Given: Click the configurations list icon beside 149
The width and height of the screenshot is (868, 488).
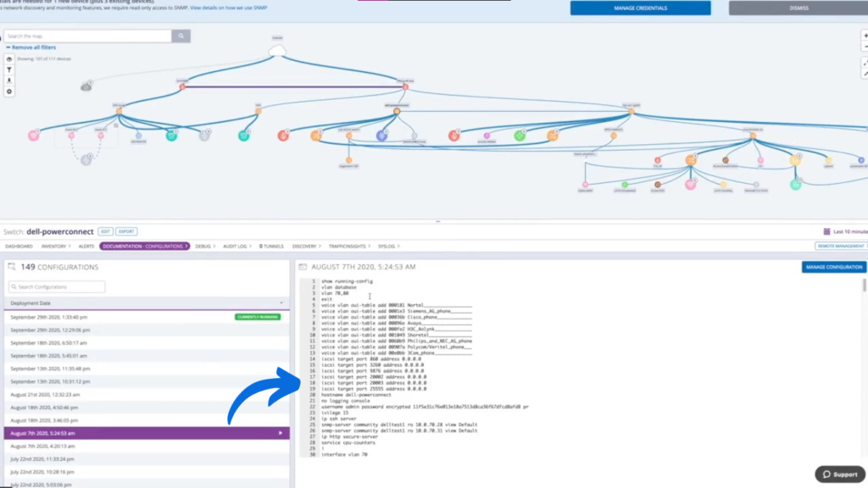Looking at the screenshot, I should click(x=12, y=267).
